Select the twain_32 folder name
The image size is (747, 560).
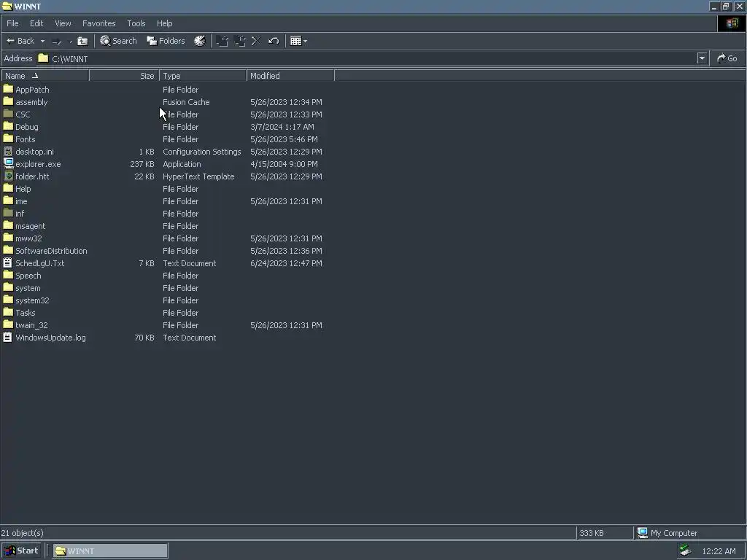tap(31, 325)
